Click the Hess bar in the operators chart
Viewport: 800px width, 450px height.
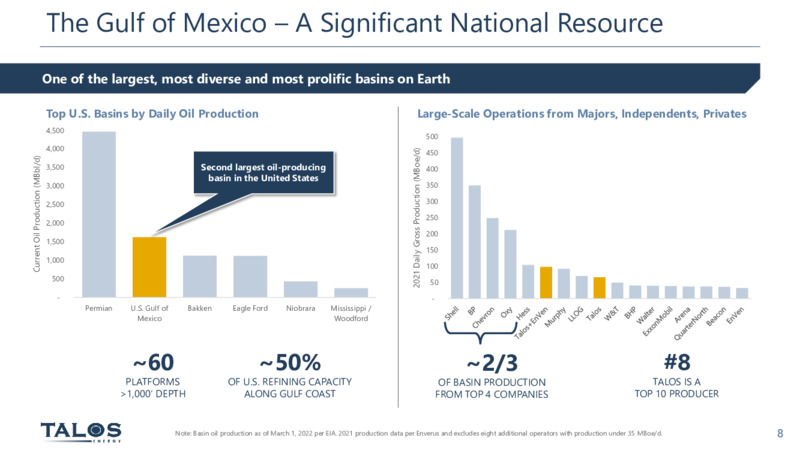(528, 282)
